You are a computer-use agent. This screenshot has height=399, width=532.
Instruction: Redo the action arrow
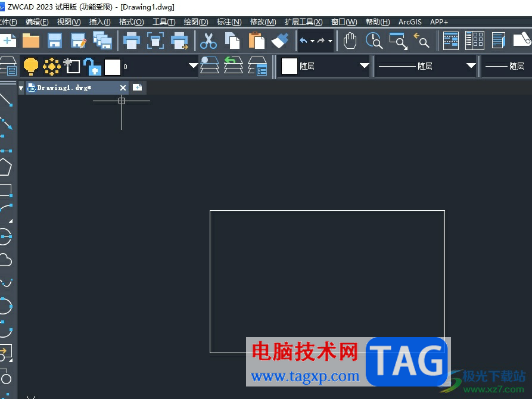click(321, 40)
